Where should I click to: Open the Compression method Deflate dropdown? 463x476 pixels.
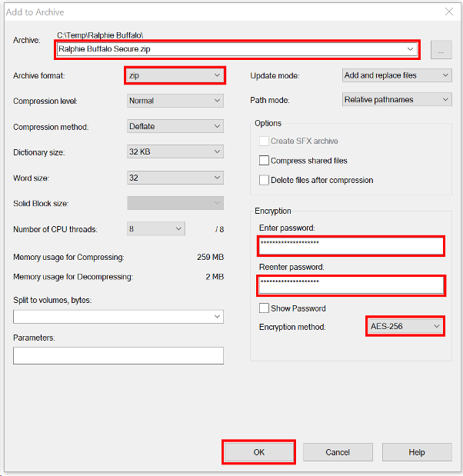[175, 126]
